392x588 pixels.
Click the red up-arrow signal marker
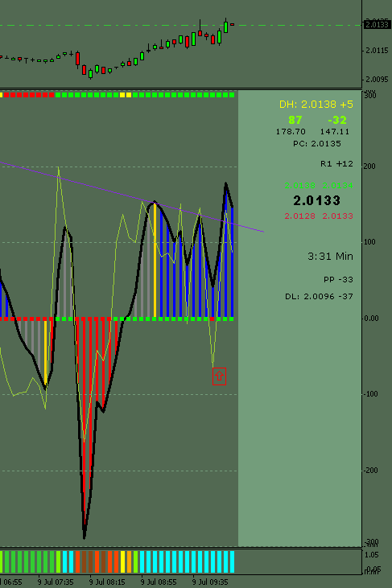click(x=219, y=376)
